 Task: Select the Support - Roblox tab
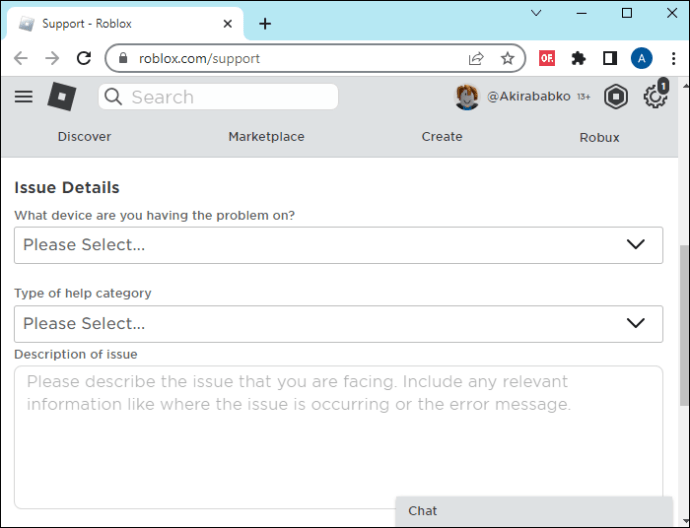123,24
